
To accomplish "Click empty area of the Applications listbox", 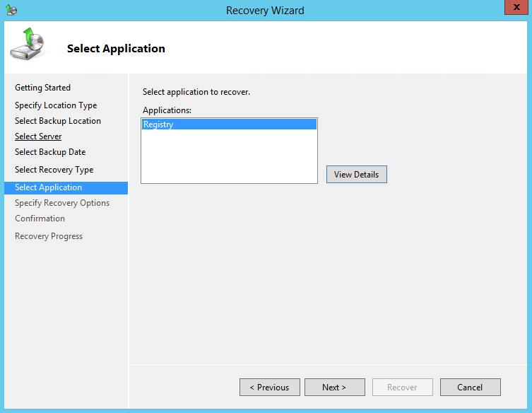I will pyautogui.click(x=229, y=156).
